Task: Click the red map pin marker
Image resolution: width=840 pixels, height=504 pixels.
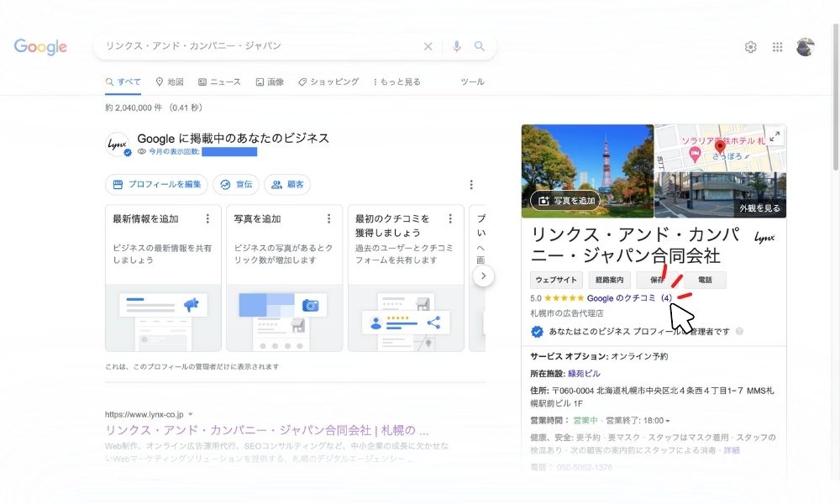Action: tap(720, 147)
